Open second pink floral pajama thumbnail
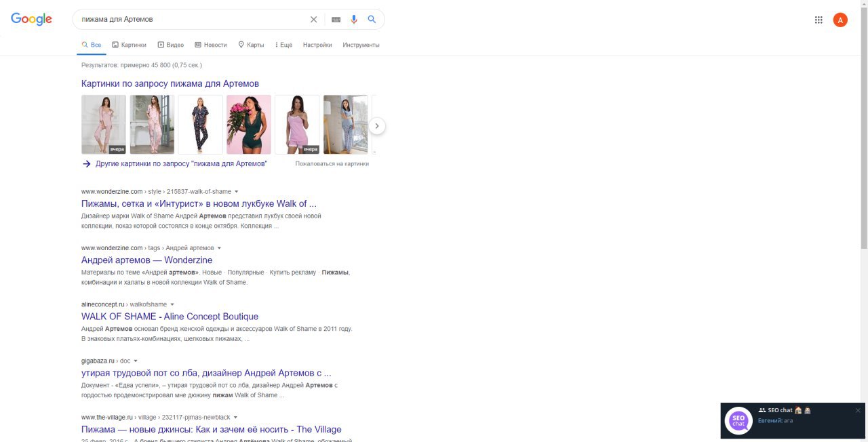 (152, 125)
